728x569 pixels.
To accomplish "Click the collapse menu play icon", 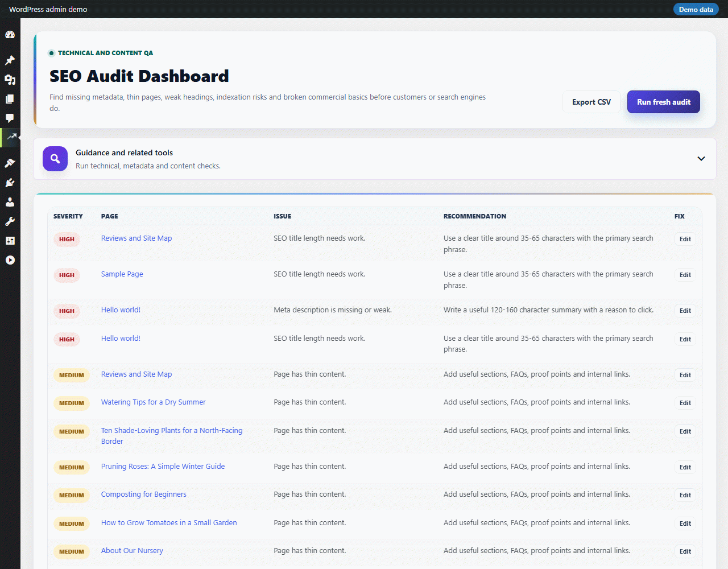I will pyautogui.click(x=10, y=260).
